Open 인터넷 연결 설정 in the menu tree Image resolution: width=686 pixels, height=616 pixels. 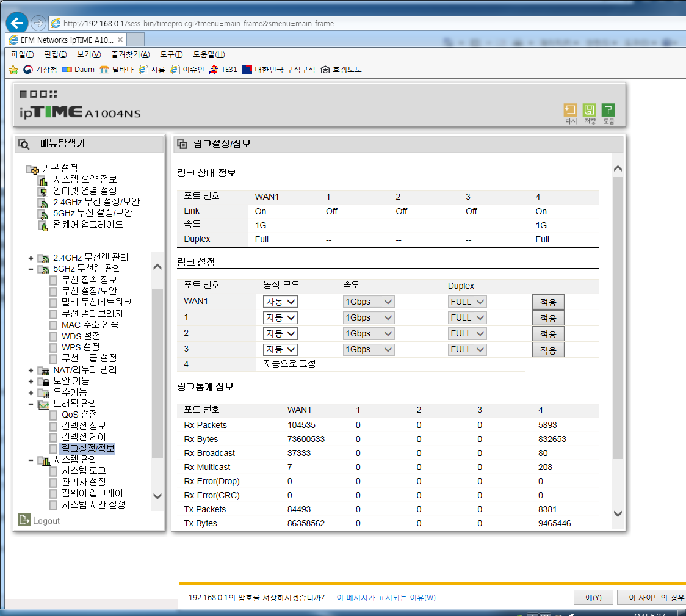coord(85,190)
